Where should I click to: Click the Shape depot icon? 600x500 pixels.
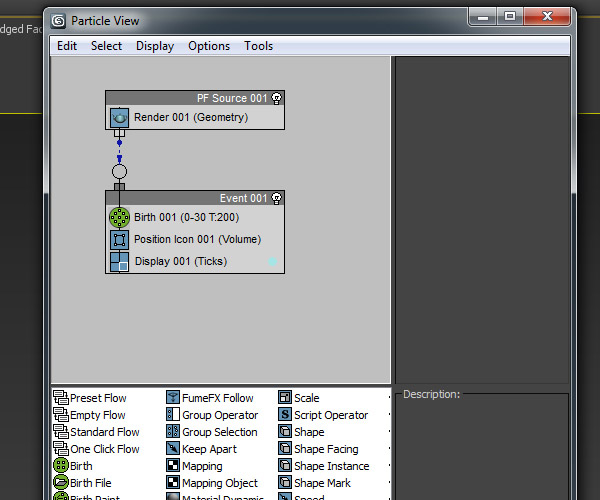[285, 432]
